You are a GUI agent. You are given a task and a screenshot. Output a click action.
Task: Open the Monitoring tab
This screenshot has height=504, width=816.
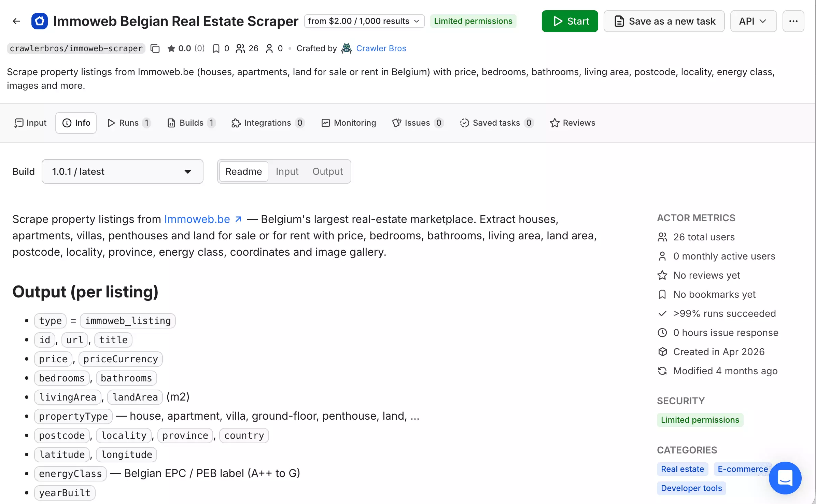pyautogui.click(x=349, y=123)
